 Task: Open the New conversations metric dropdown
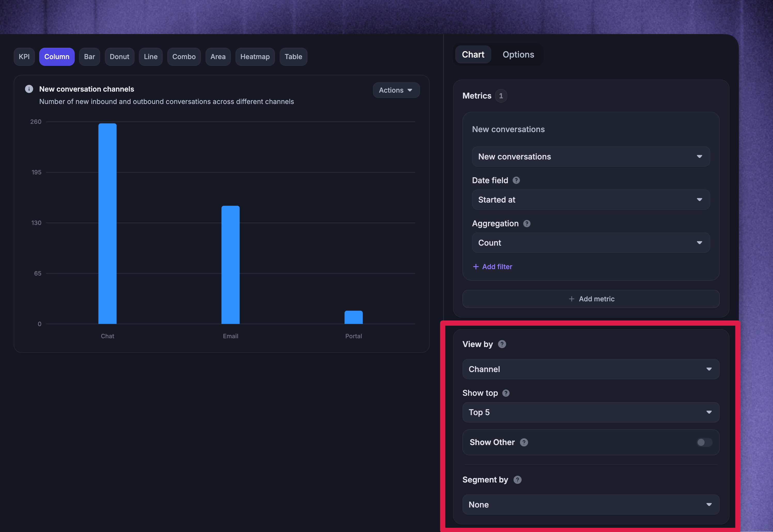591,157
